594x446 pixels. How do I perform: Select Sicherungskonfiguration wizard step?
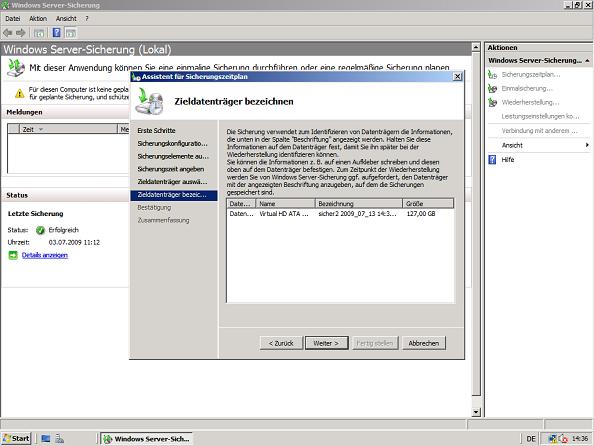click(172, 143)
